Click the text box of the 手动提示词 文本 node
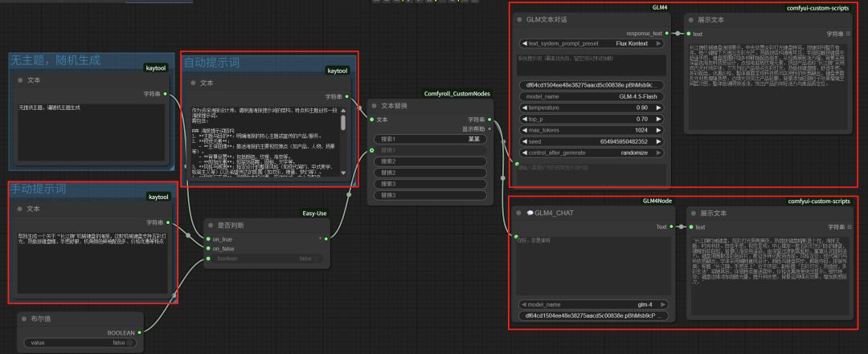 click(92, 262)
